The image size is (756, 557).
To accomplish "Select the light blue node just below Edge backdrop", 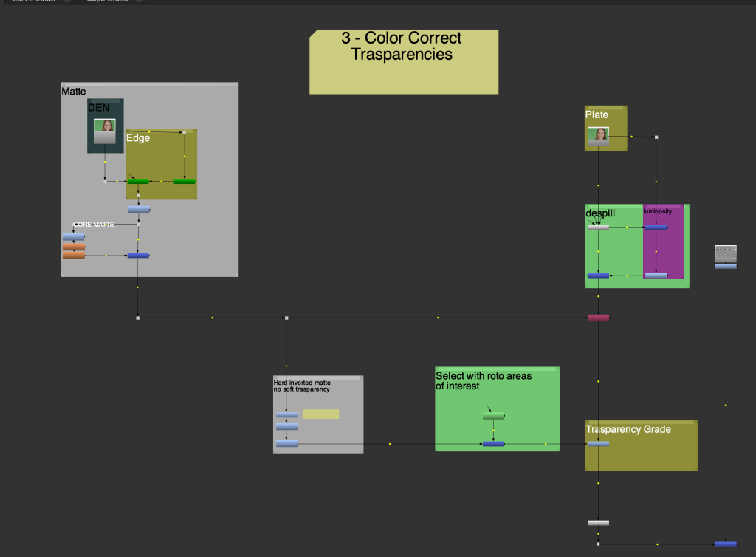I will pyautogui.click(x=139, y=209).
